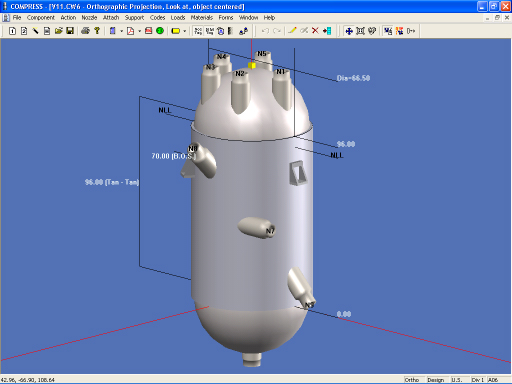The image size is (512, 384).
Task: Click the 96.00 (Tan - Tan) dimension label
Action: (x=112, y=182)
